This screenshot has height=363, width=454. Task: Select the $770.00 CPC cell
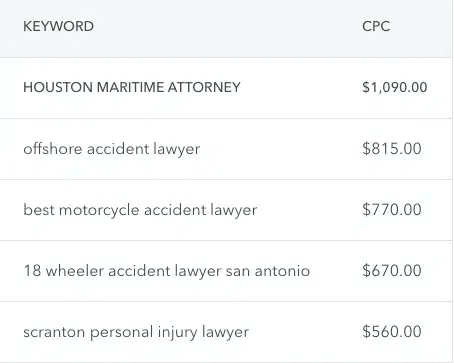click(392, 210)
